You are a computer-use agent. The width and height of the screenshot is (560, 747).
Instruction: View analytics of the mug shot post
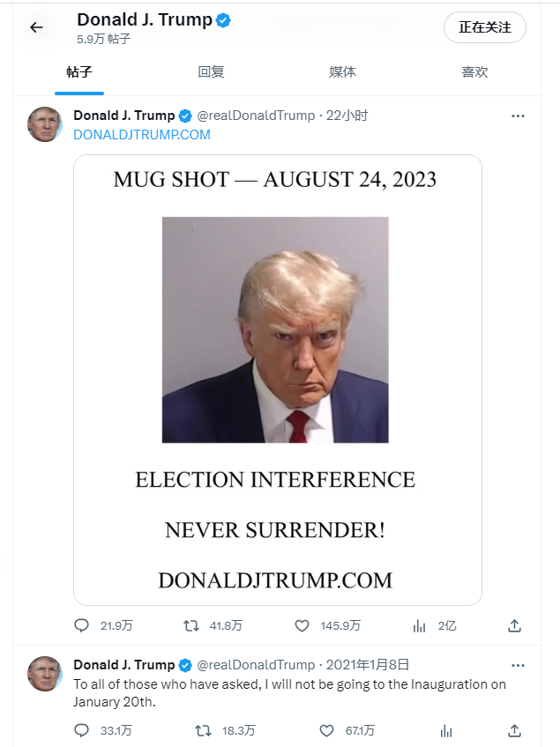coord(419,625)
